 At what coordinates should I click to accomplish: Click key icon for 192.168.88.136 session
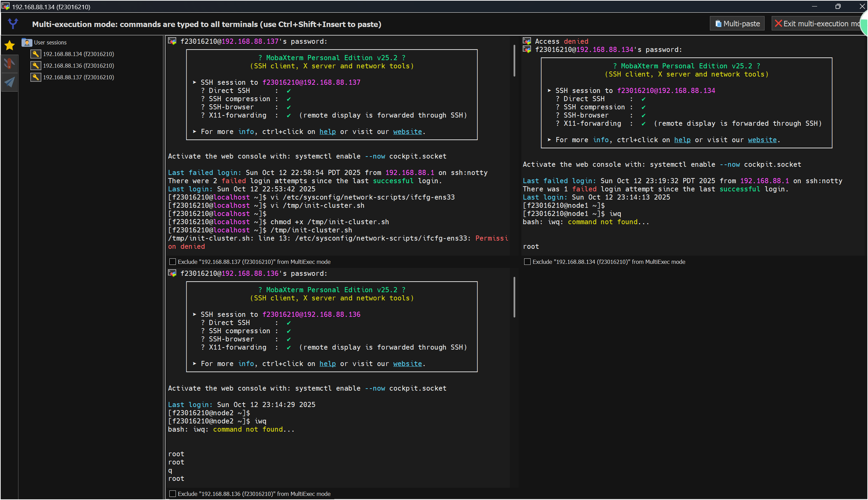coord(36,66)
